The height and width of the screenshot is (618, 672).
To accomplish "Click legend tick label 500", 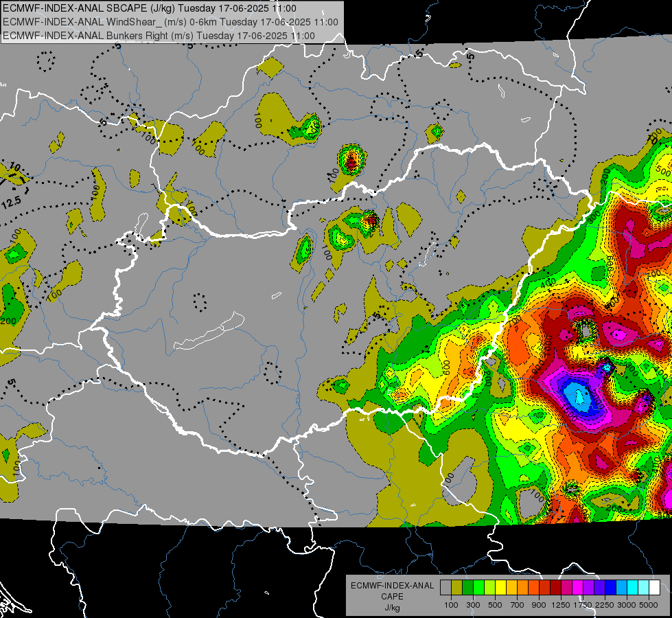I will click(x=495, y=605).
